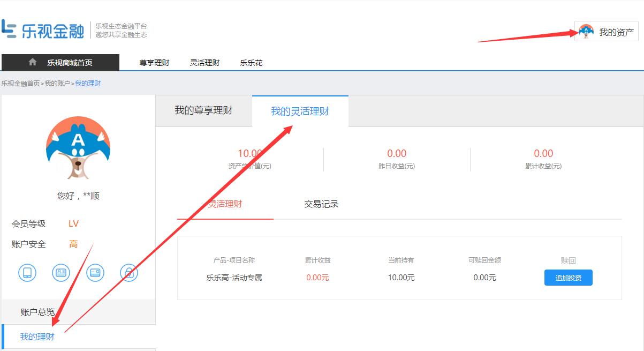Open 我的理财 in the sidebar

[x=79, y=337]
